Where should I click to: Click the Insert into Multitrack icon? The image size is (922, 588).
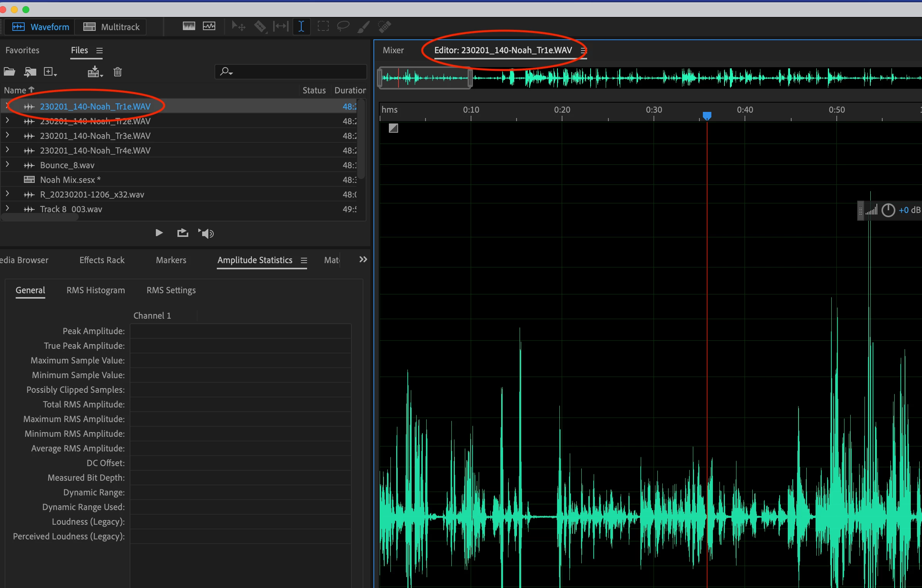[95, 72]
